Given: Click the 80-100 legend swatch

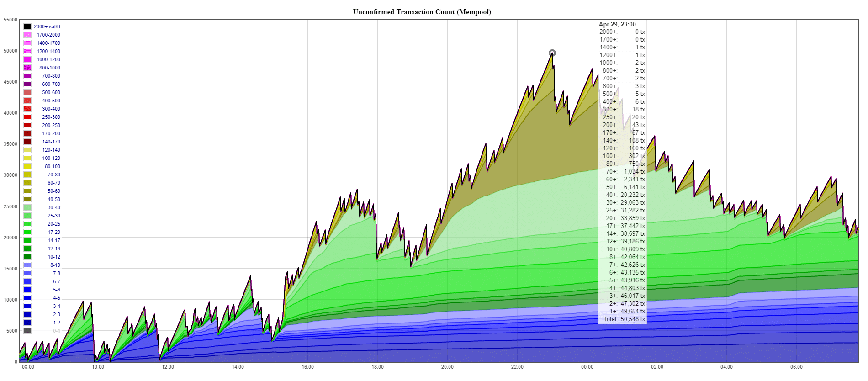Looking at the screenshot, I should [27, 166].
